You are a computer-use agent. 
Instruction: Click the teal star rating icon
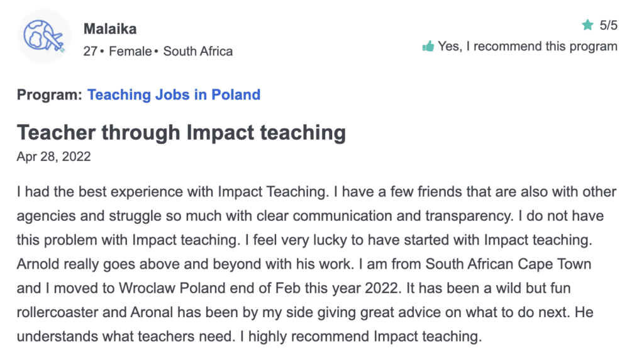coord(588,25)
